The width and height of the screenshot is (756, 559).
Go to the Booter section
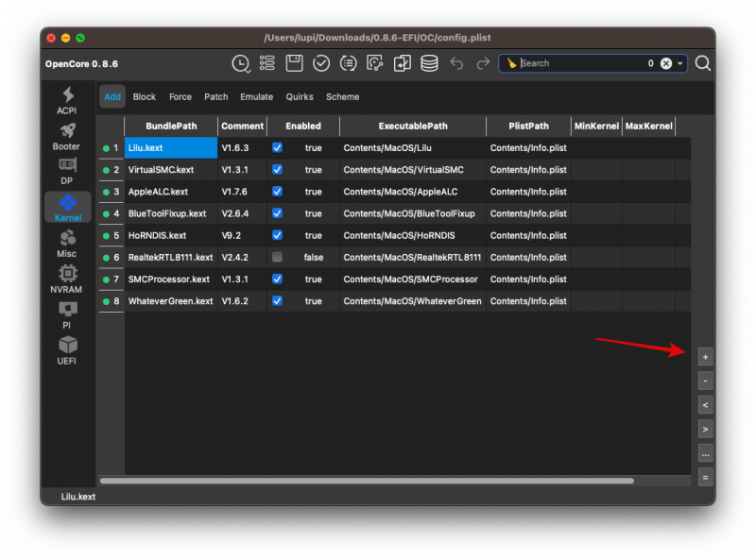coord(67,136)
